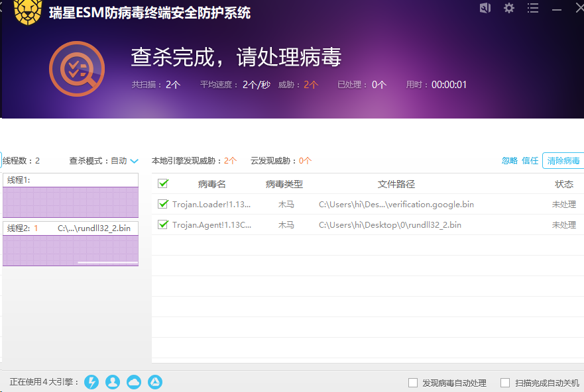Click the 清除病毒 button

[x=563, y=161]
